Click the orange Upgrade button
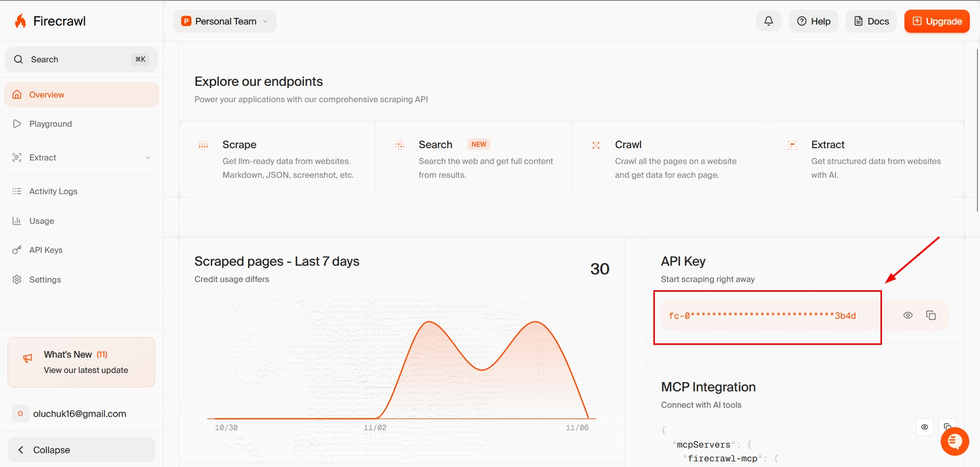Screen dimensions: 980x467 tap(937, 21)
